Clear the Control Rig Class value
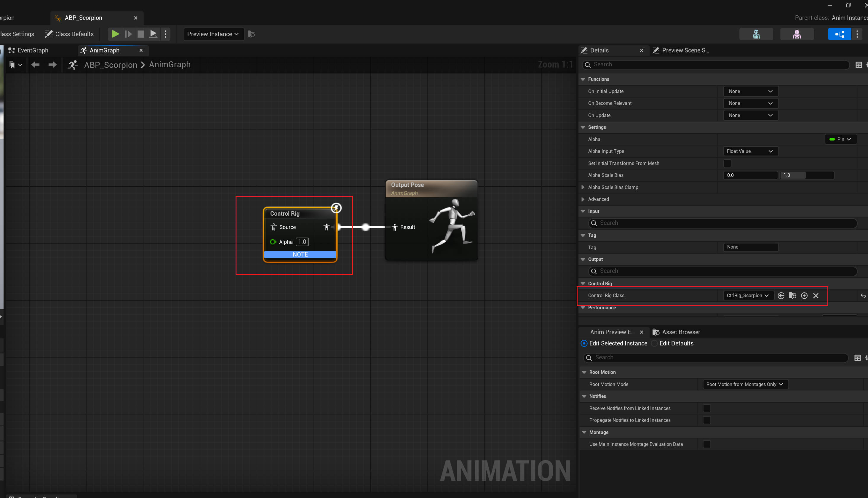The height and width of the screenshot is (498, 868). point(816,296)
